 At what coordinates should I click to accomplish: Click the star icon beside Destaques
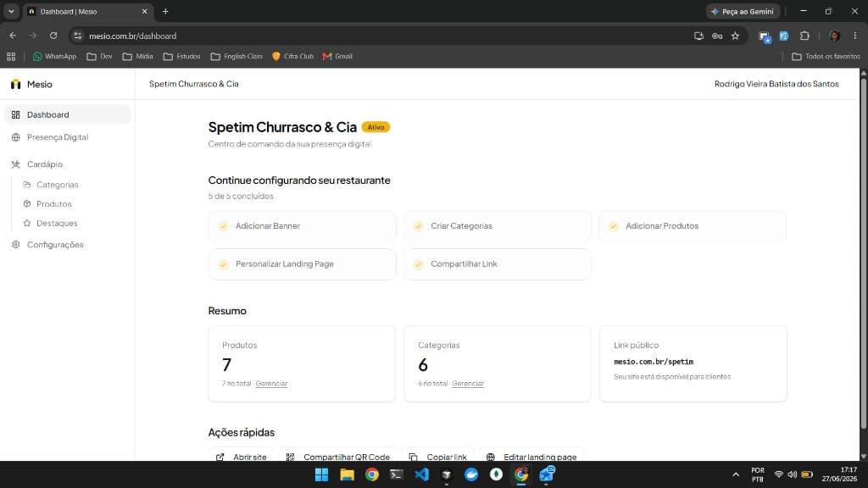point(26,224)
